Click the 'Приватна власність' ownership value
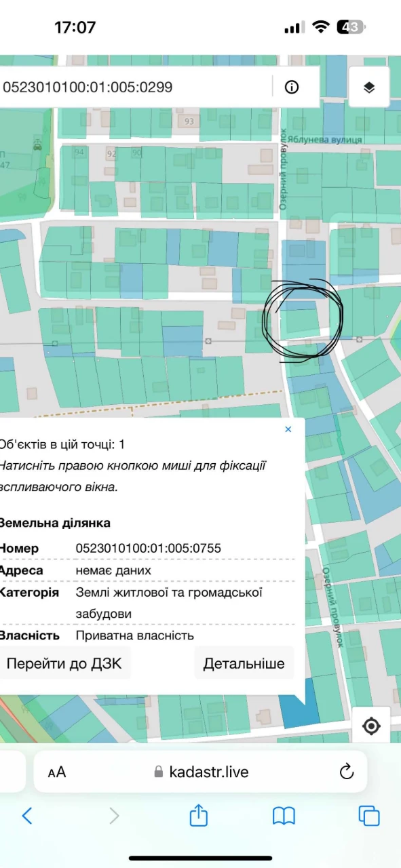This screenshot has width=401, height=868. [135, 635]
